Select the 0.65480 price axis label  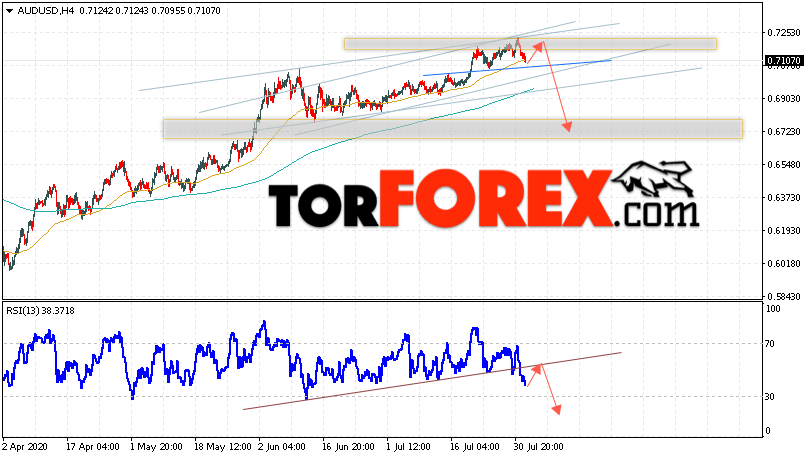[784, 165]
